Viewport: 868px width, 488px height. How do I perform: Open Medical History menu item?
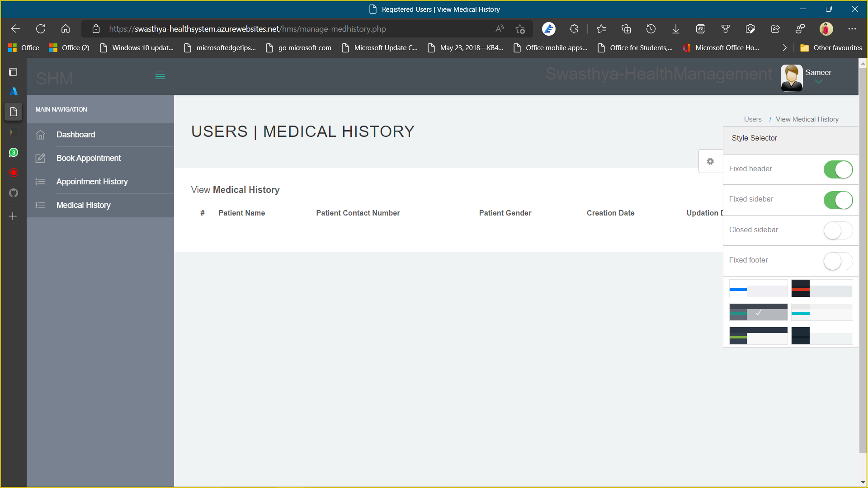coord(100,205)
